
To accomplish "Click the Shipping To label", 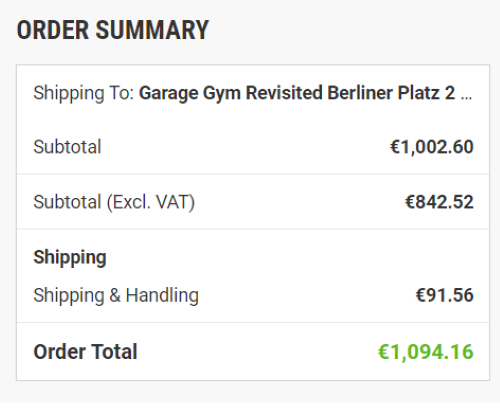I will point(83,93).
